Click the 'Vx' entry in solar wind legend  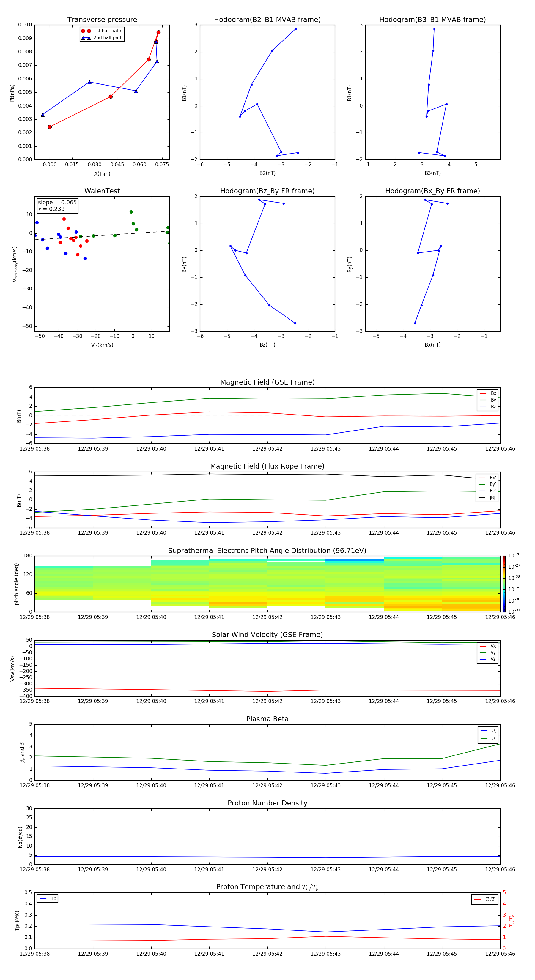coord(488,646)
